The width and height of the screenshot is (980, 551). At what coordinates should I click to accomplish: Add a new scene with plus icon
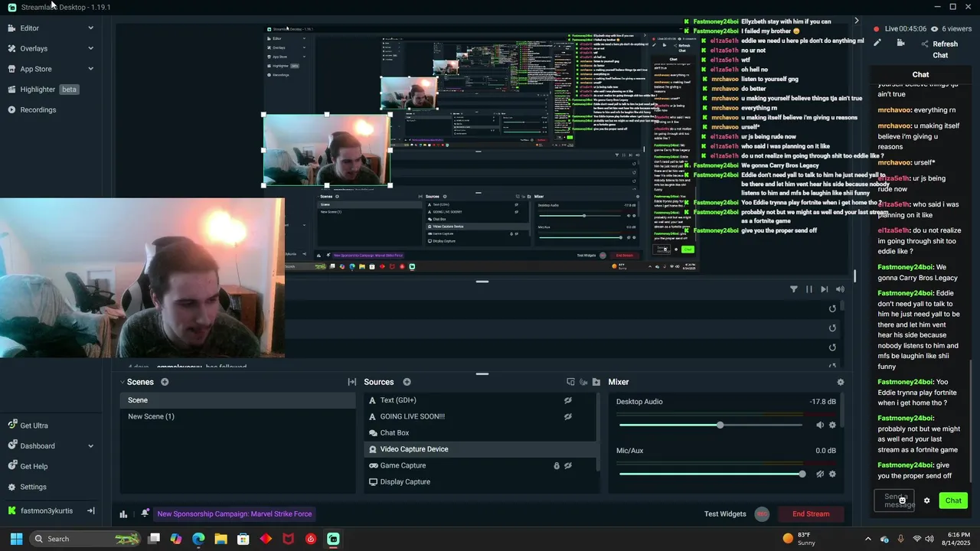click(x=165, y=382)
